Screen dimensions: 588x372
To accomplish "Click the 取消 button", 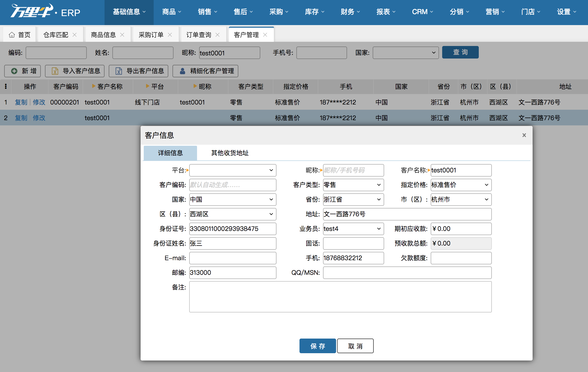I will [x=355, y=346].
